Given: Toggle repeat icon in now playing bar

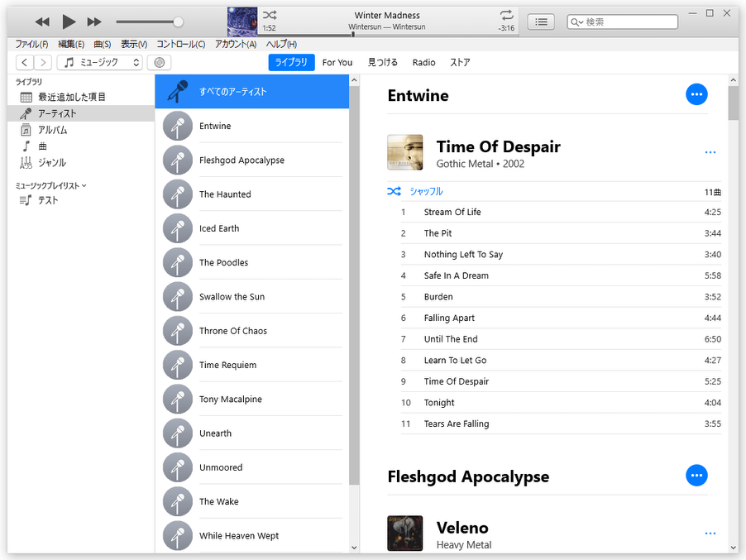Looking at the screenshot, I should [x=507, y=15].
